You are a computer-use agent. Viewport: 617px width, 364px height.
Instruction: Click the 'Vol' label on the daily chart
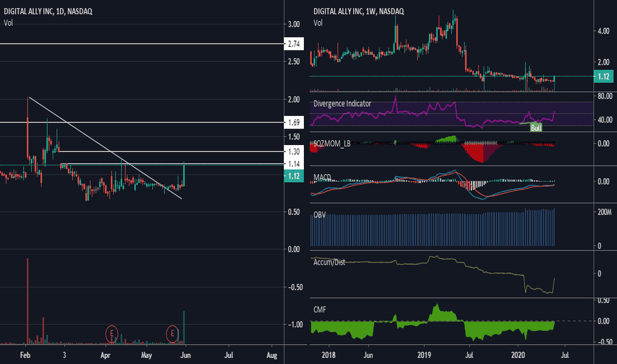[x=8, y=23]
